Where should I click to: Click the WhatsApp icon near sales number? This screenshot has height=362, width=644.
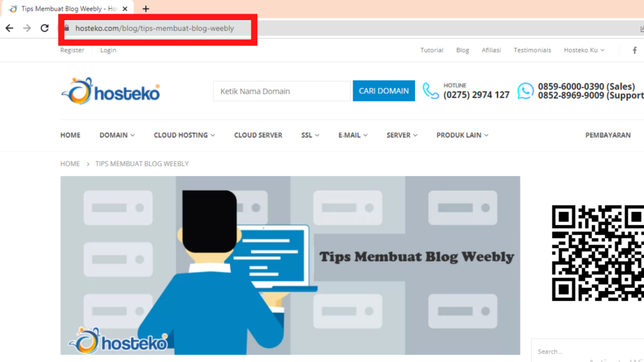pyautogui.click(x=525, y=91)
